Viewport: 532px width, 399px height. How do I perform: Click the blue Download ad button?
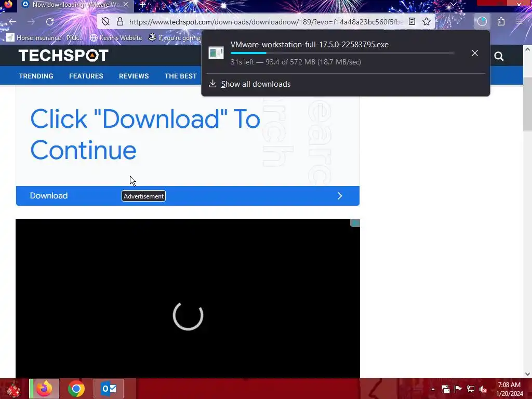pos(188,196)
